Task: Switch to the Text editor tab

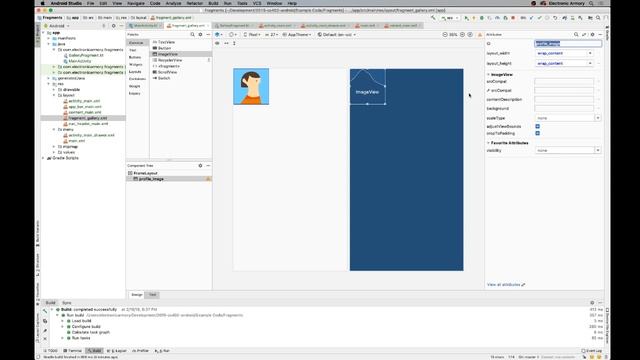Action: pos(153,295)
